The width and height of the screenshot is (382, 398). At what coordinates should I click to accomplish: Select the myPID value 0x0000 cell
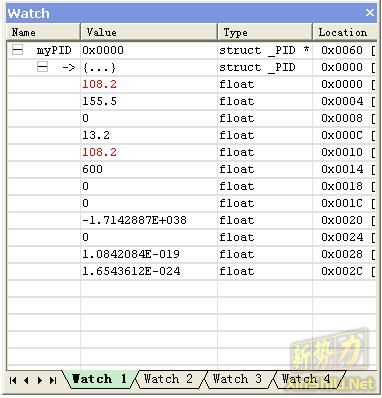[149, 50]
